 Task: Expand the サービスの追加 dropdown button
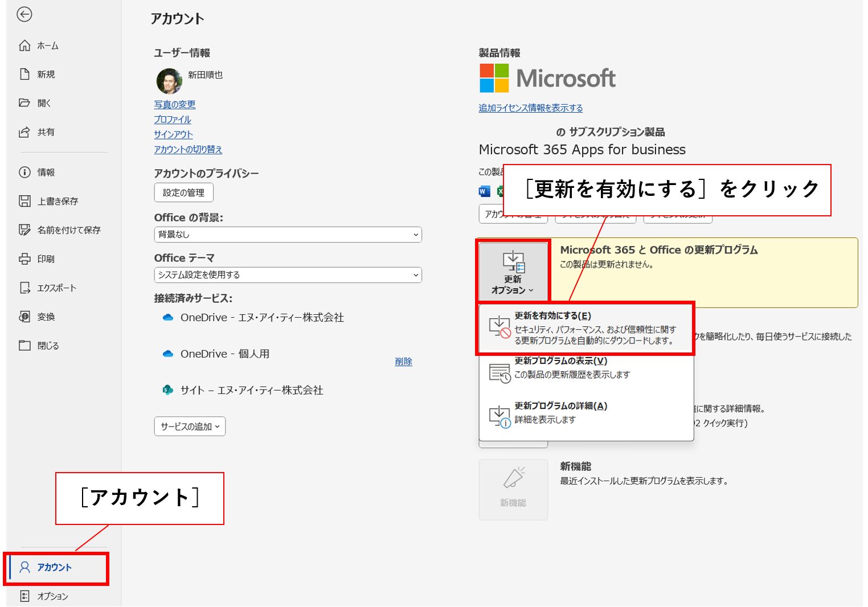coord(190,426)
